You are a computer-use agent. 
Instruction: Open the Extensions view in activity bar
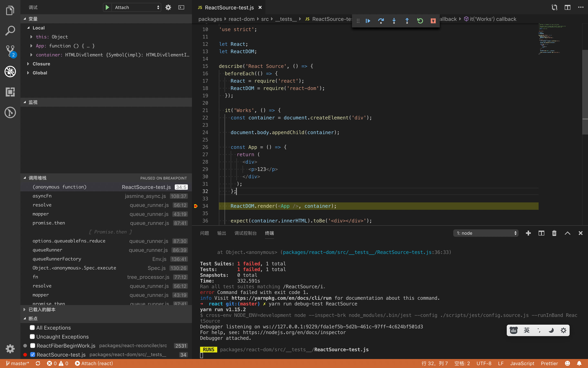[10, 92]
